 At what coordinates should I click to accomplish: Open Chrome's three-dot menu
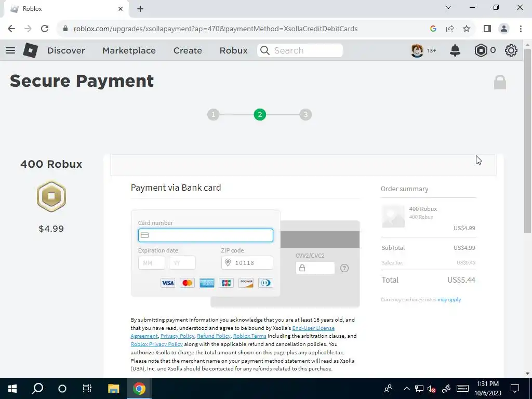click(x=521, y=29)
